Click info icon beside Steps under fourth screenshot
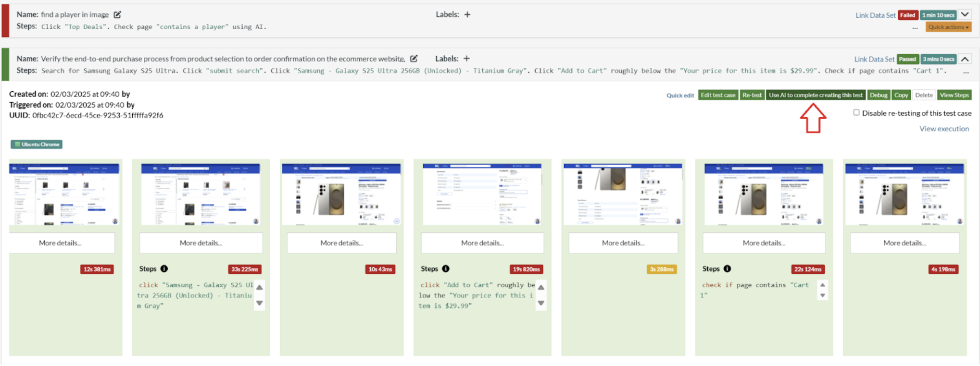This screenshot has height=366, width=980. click(446, 269)
